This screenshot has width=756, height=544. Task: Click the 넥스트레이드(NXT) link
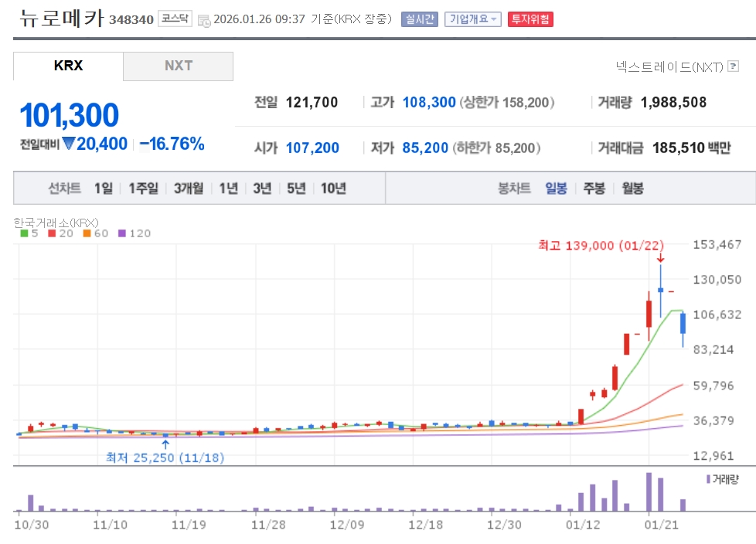tap(669, 66)
